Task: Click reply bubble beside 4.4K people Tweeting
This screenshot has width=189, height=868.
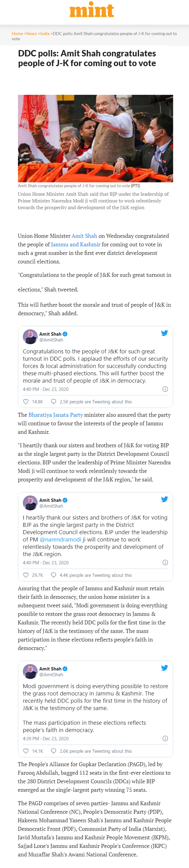Action: (54, 575)
